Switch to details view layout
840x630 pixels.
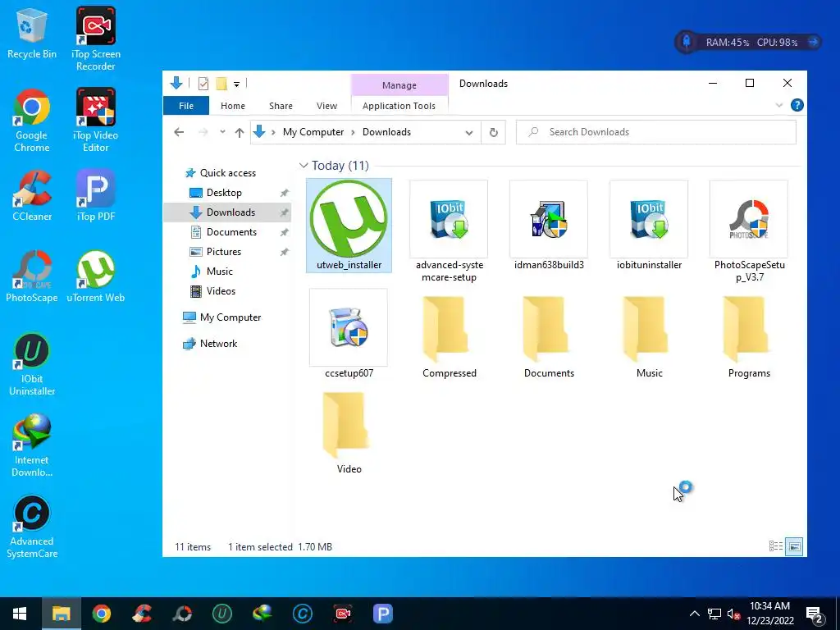point(776,546)
